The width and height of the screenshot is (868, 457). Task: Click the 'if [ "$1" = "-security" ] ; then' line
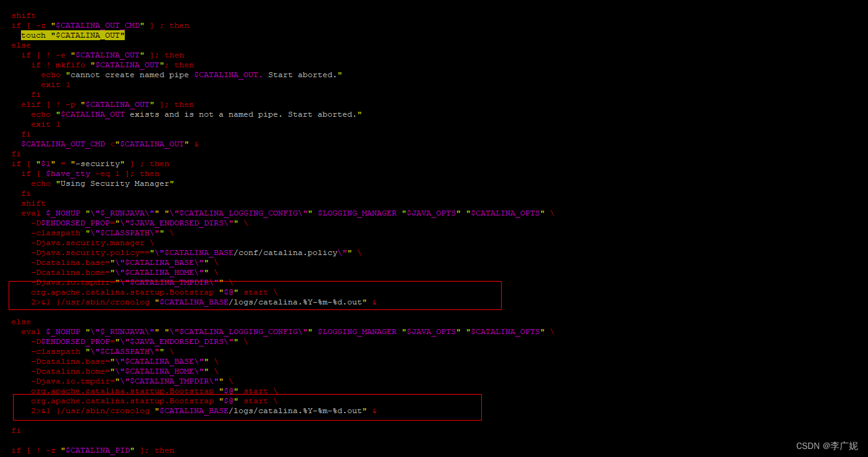pos(90,164)
